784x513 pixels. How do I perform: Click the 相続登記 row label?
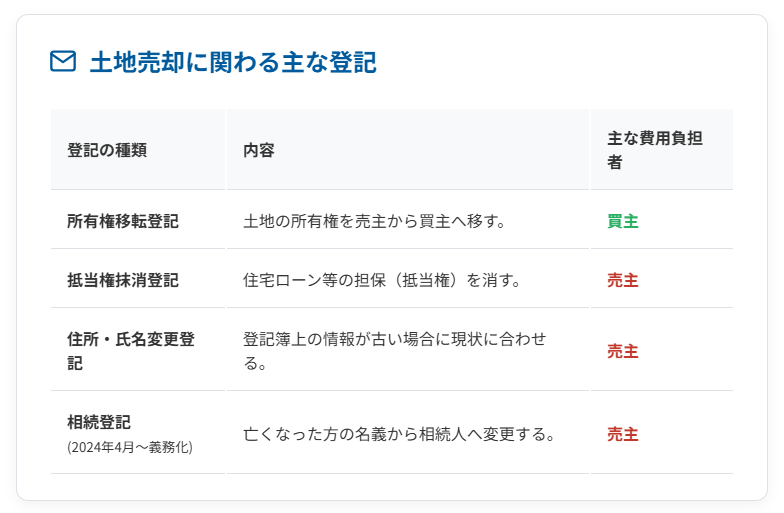click(99, 422)
